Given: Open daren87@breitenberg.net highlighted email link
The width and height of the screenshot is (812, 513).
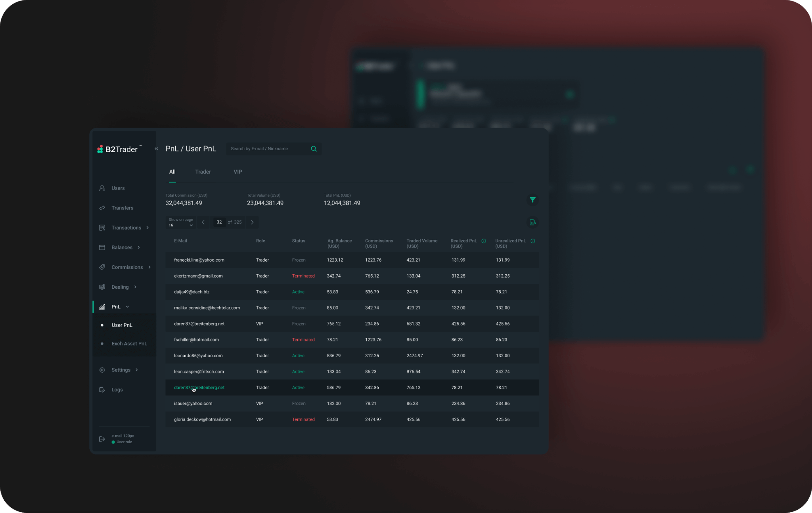Looking at the screenshot, I should tap(199, 388).
